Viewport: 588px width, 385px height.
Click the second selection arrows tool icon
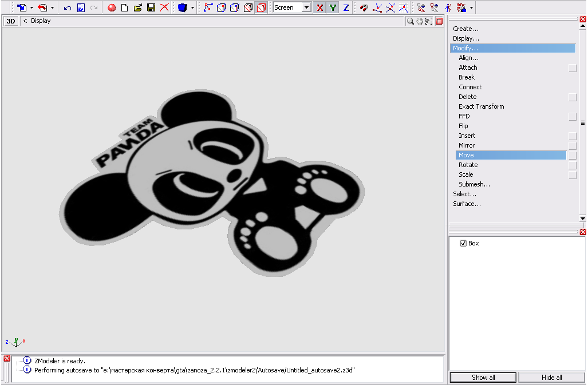(434, 7)
